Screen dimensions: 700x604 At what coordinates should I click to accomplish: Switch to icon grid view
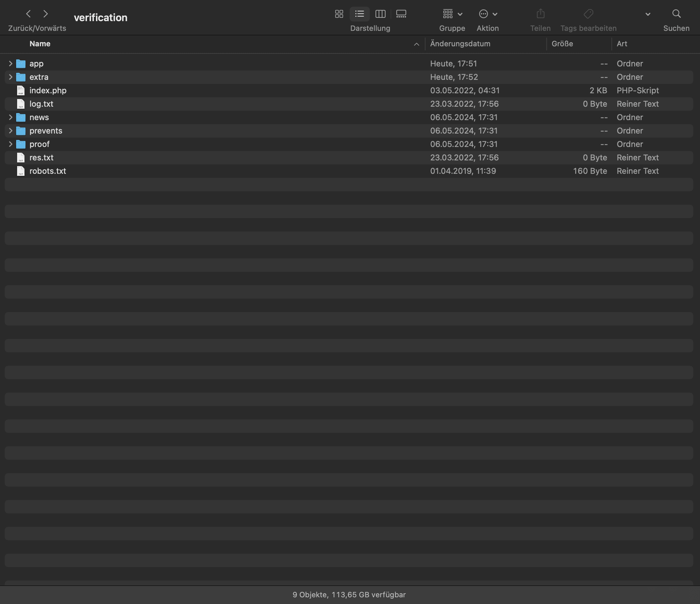pos(339,14)
